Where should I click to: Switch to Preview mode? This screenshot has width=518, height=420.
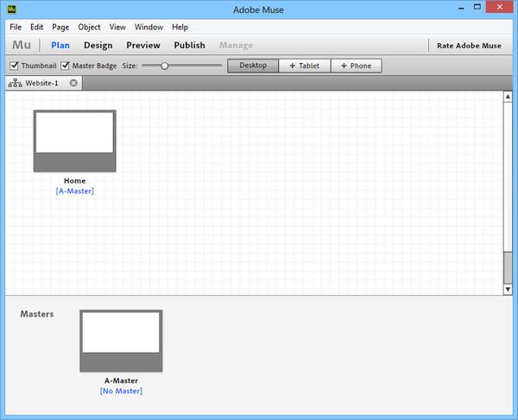point(142,46)
